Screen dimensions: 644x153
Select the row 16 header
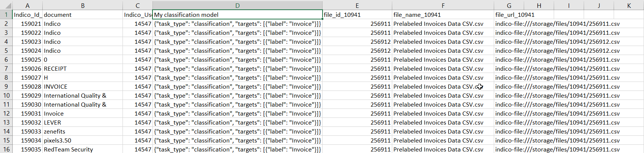[6, 149]
